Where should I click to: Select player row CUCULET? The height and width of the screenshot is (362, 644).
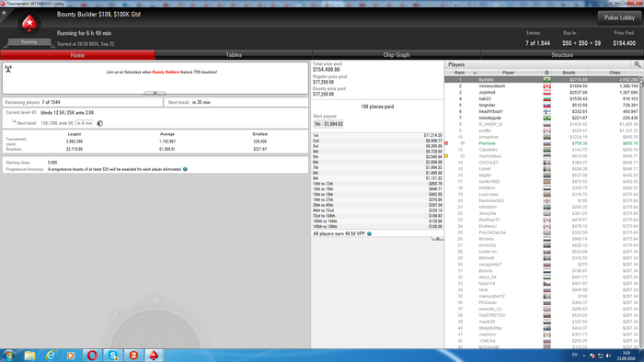(542, 163)
